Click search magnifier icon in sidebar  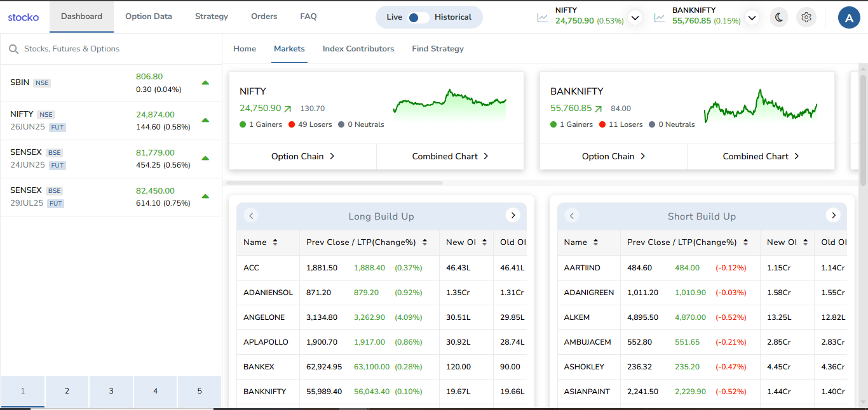13,49
